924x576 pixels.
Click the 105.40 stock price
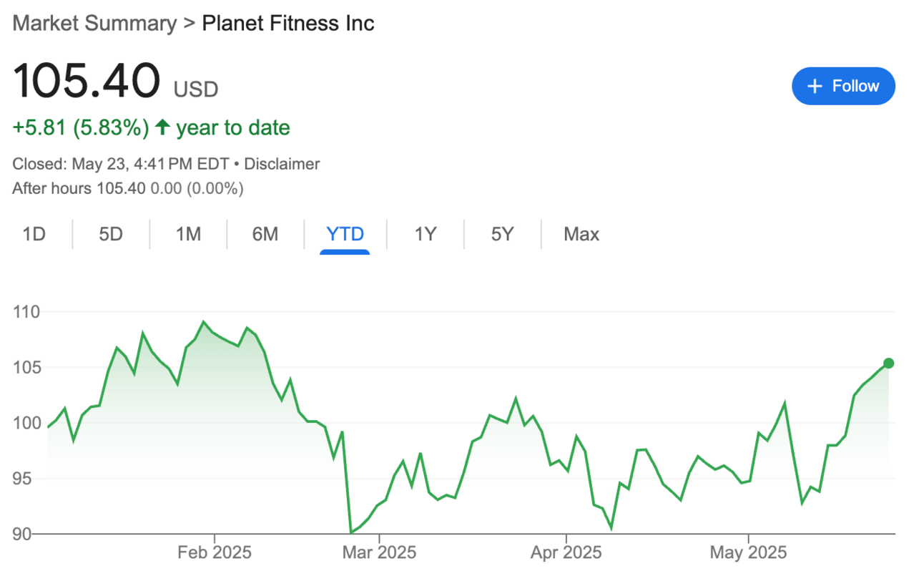click(x=87, y=82)
